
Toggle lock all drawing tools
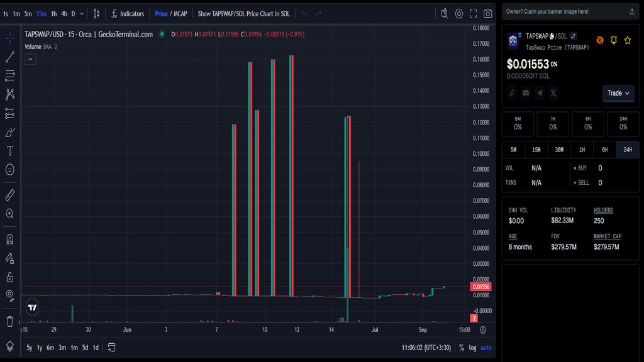pos(10,277)
